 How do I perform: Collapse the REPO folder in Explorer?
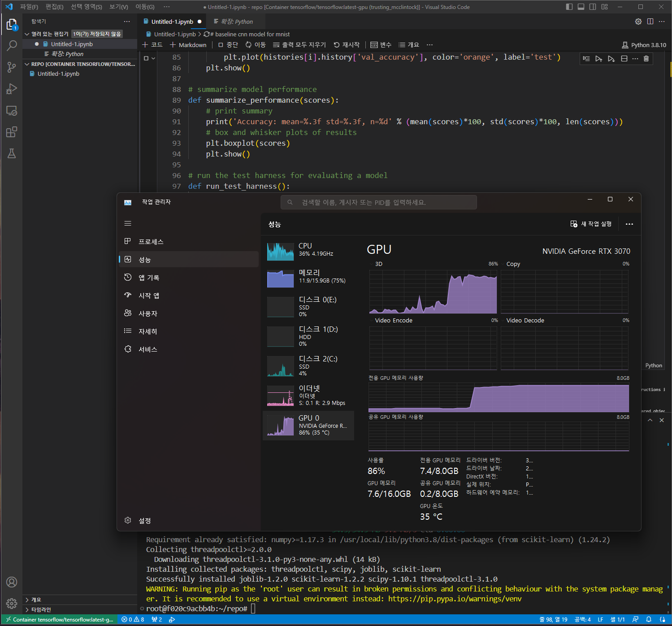[27, 64]
